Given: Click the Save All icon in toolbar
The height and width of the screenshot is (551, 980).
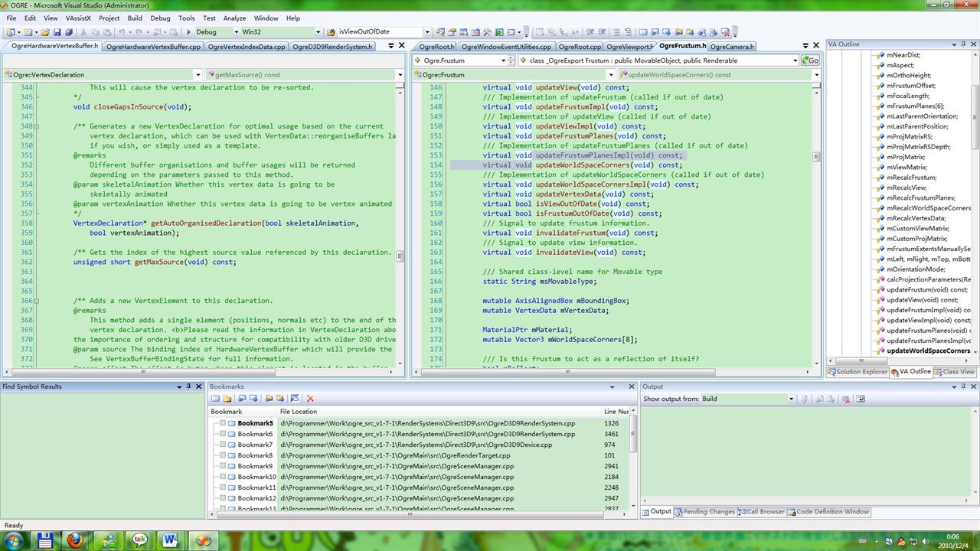Looking at the screenshot, I should pyautogui.click(x=69, y=32).
